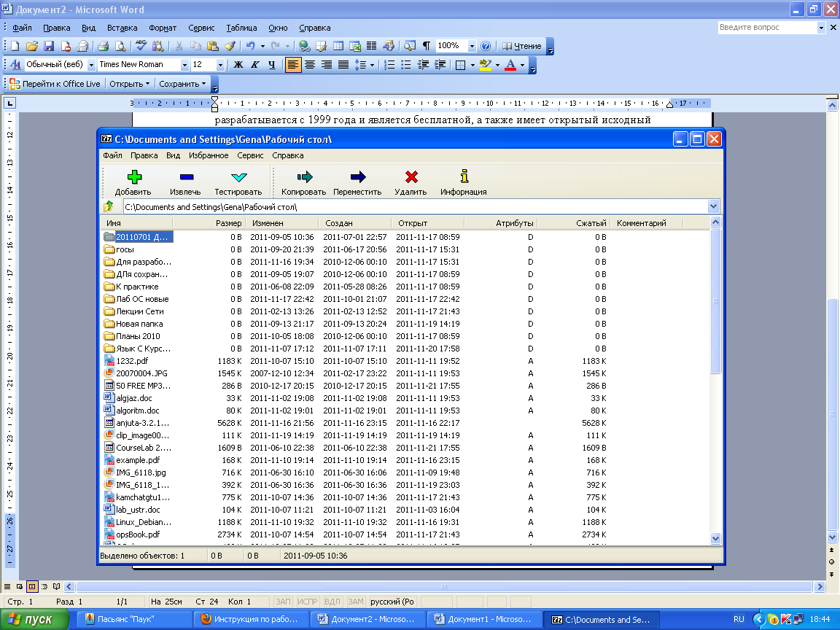The image size is (840, 630).
Task: Apply the red font color button
Action: coord(510,65)
